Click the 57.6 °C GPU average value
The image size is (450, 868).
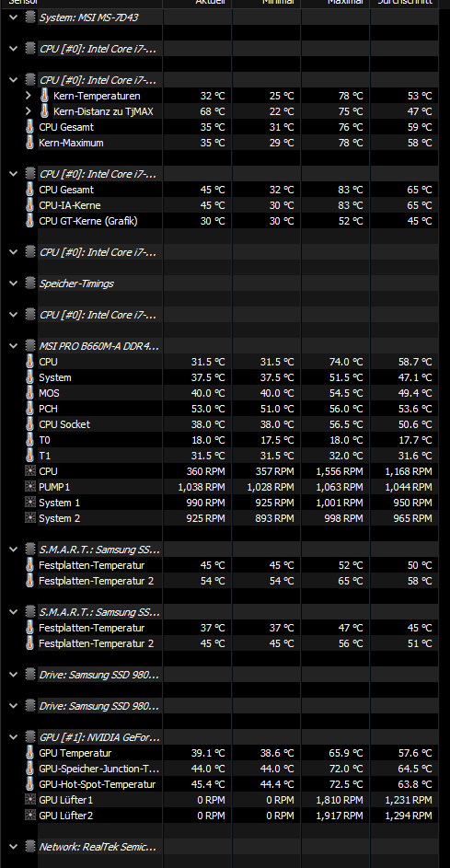pyautogui.click(x=415, y=753)
